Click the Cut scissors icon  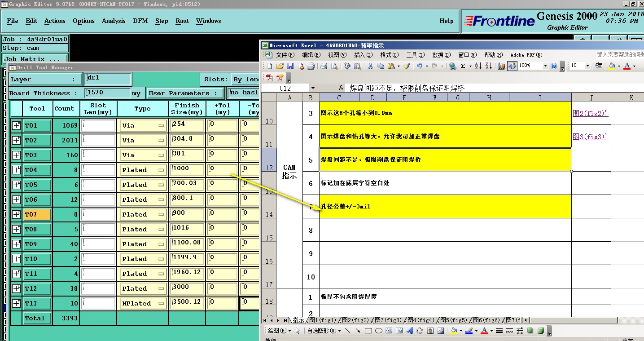tap(370, 66)
